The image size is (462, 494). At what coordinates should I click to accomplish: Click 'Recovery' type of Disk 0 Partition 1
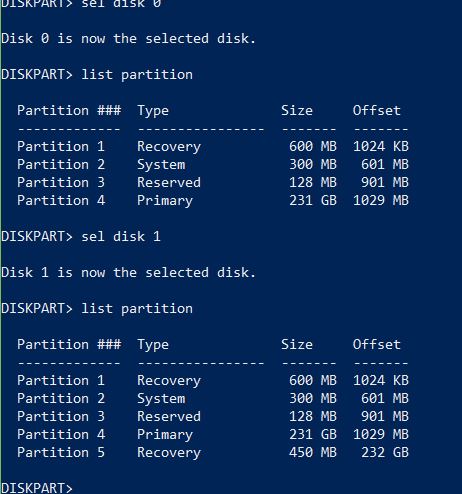pyautogui.click(x=169, y=147)
